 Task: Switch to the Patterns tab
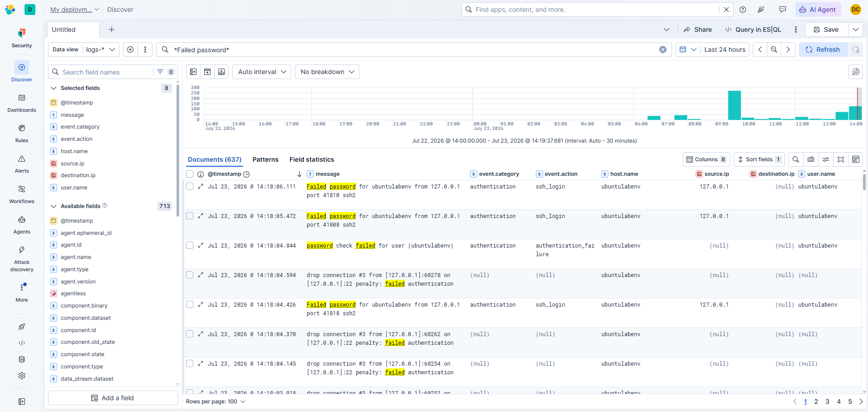[265, 159]
